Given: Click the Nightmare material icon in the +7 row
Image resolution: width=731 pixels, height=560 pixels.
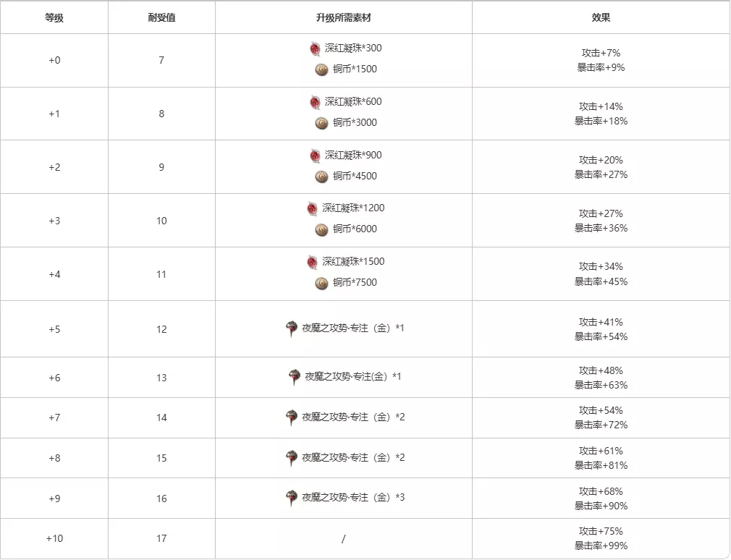Looking at the screenshot, I should click(x=292, y=417).
